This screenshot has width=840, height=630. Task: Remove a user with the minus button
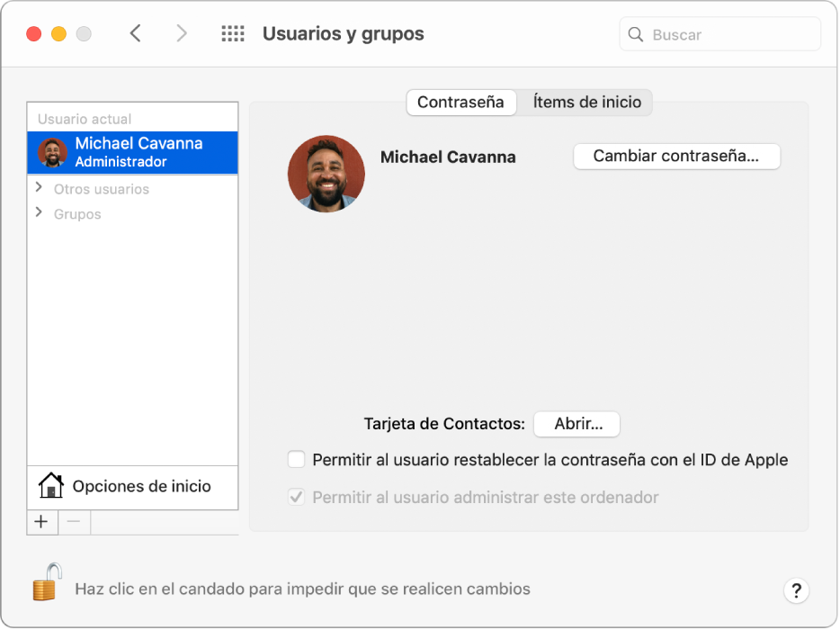pos(74,522)
